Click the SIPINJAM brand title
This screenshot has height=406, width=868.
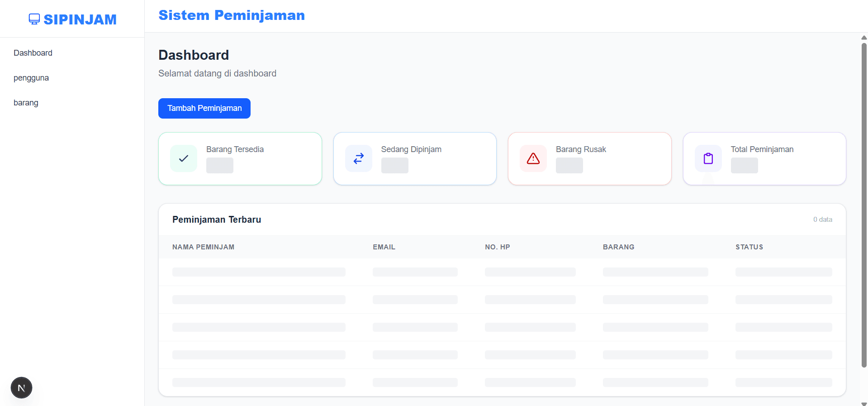click(80, 19)
